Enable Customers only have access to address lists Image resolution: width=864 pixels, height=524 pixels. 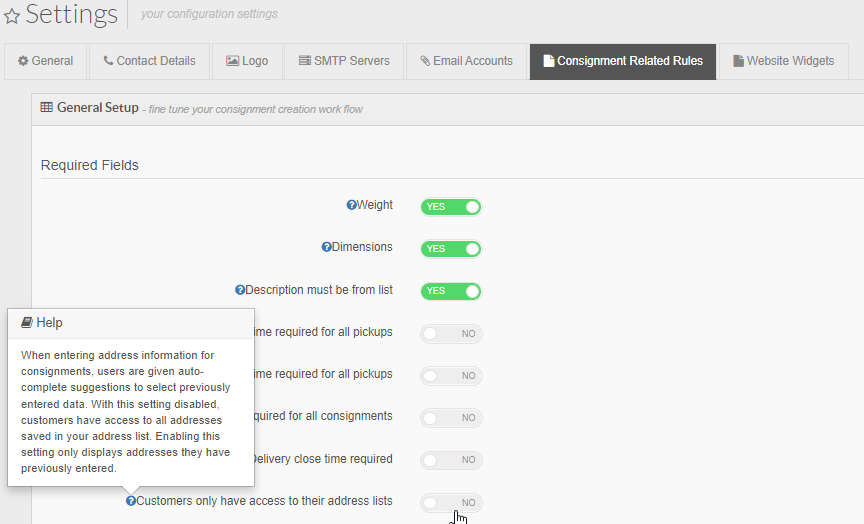coord(451,503)
